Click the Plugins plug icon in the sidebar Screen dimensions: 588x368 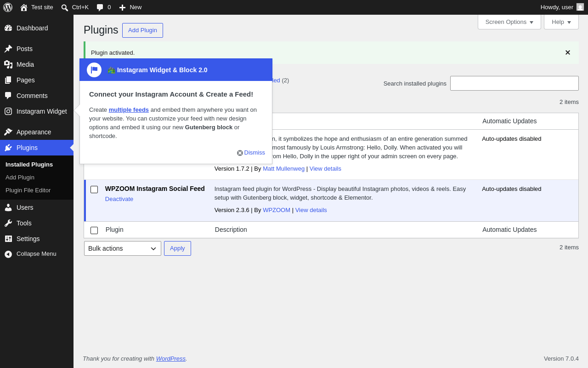coord(8,148)
